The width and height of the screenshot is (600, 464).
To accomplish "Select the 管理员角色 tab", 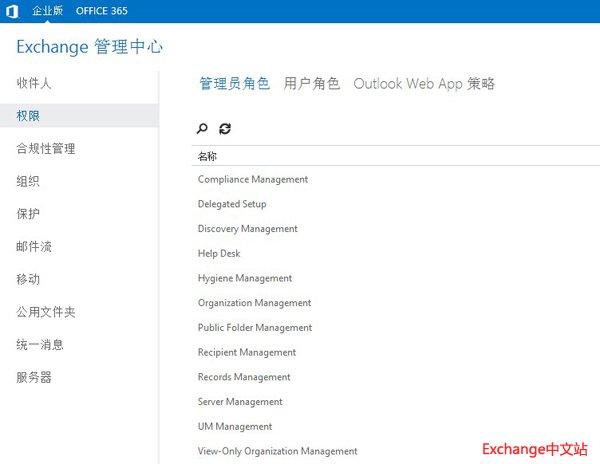I will [x=234, y=84].
